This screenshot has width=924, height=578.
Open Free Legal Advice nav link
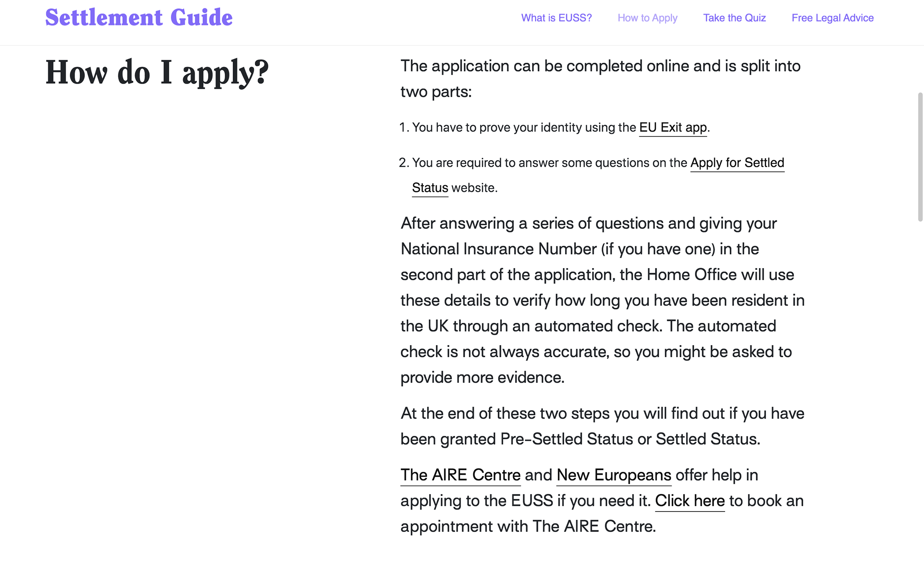[832, 18]
